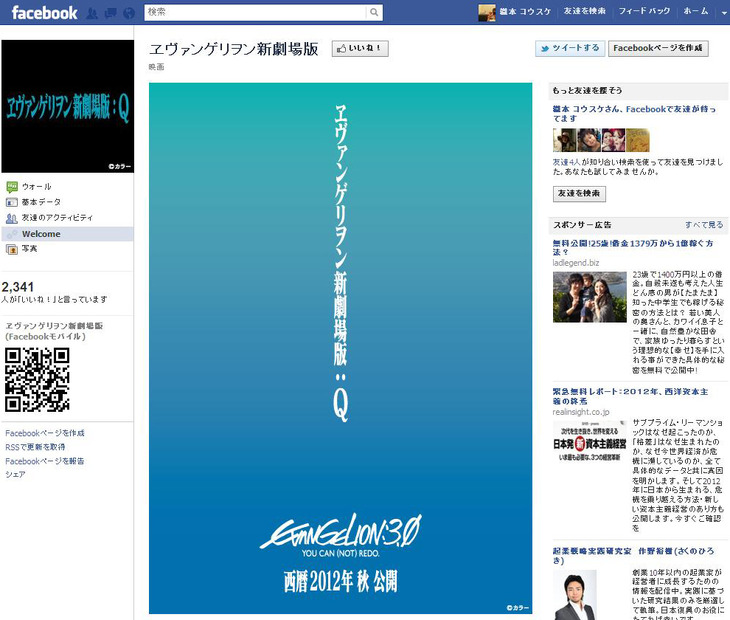Open the 緊急無料レポート ad title link

coord(630,397)
